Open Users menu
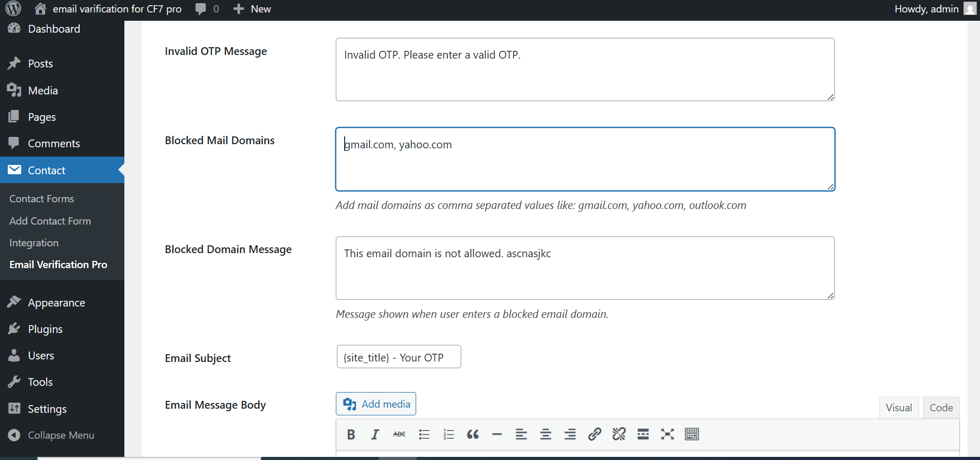 point(62,356)
